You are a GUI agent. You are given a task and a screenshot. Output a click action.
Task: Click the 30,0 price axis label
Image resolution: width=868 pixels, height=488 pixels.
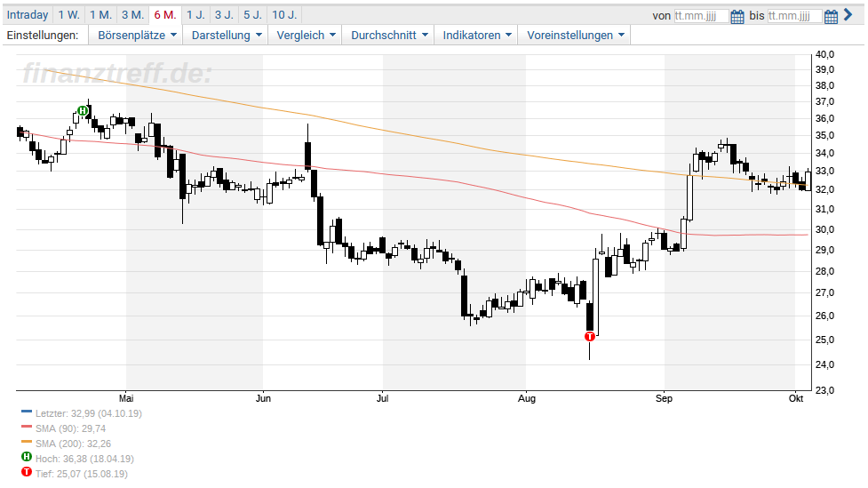point(824,229)
